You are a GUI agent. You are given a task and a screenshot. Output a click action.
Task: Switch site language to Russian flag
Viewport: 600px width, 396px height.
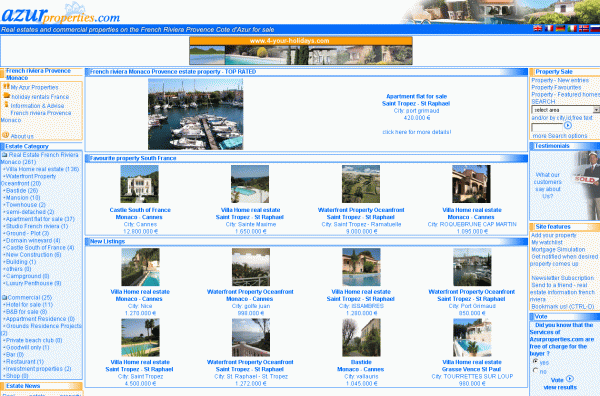tap(595, 29)
